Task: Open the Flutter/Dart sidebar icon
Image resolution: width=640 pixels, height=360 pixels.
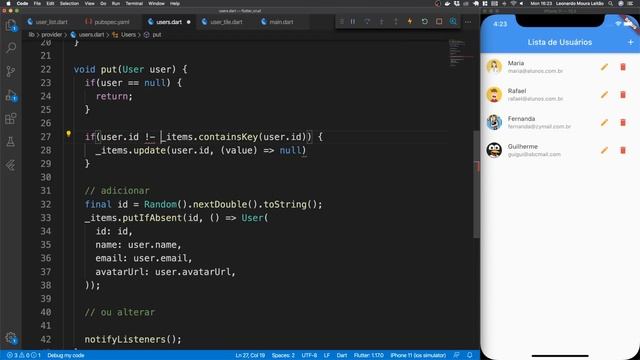Action: [11, 165]
